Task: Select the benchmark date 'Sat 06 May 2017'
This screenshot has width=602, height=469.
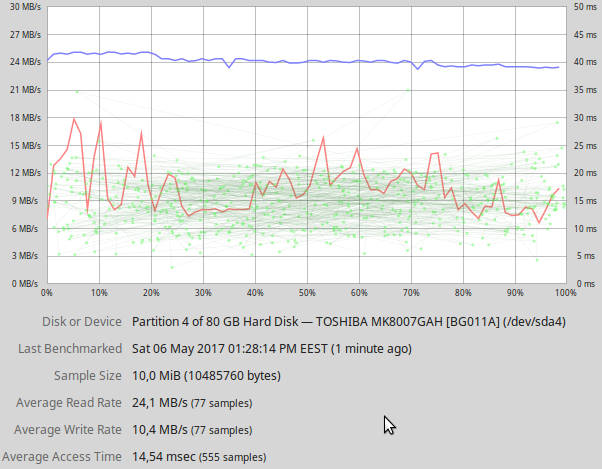Action: click(178, 349)
